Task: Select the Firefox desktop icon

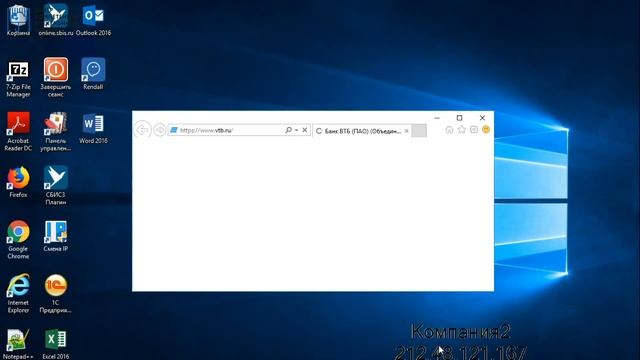Action: 18,182
